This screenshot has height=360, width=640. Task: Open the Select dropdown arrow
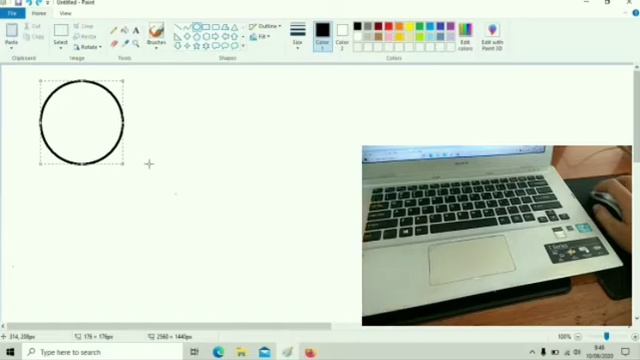point(60,48)
